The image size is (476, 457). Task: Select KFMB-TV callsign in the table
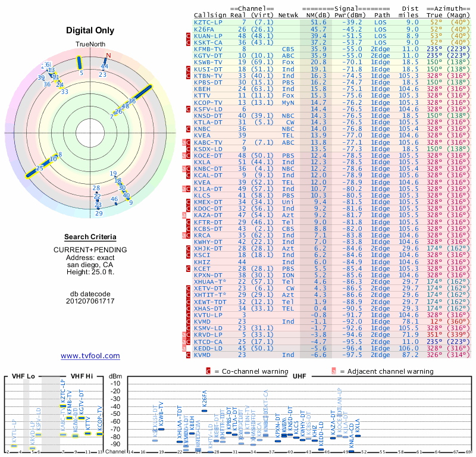(208, 49)
